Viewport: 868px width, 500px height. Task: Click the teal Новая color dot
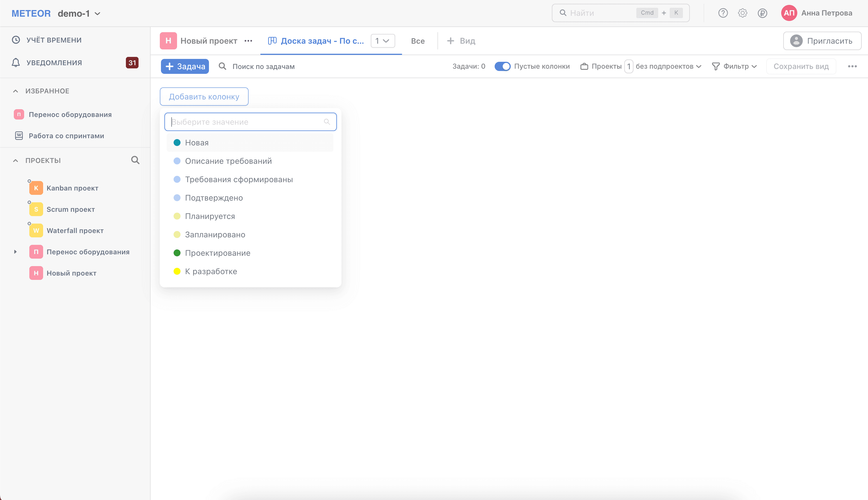click(177, 143)
